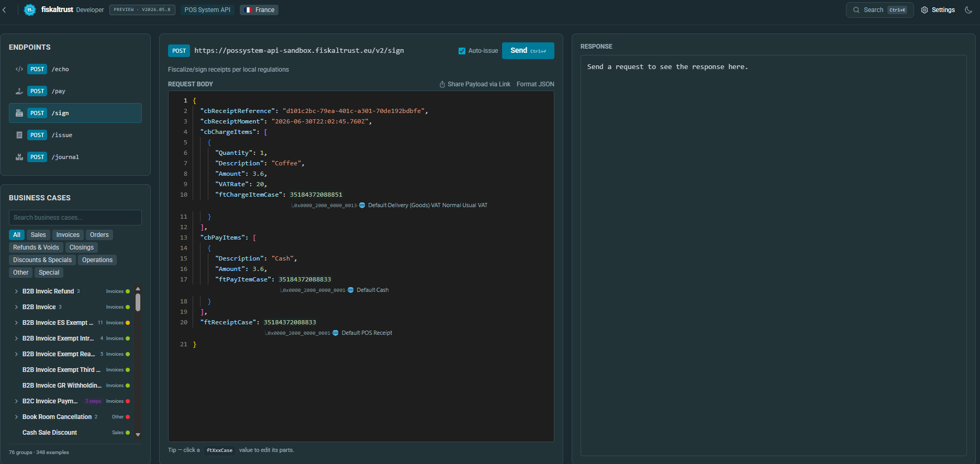Expand Book Room Cancellation group
This screenshot has width=980, height=464.
pos(16,417)
